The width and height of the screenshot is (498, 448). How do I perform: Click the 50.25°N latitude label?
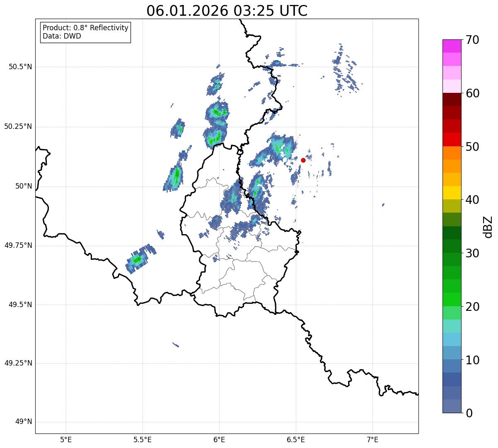(x=18, y=126)
